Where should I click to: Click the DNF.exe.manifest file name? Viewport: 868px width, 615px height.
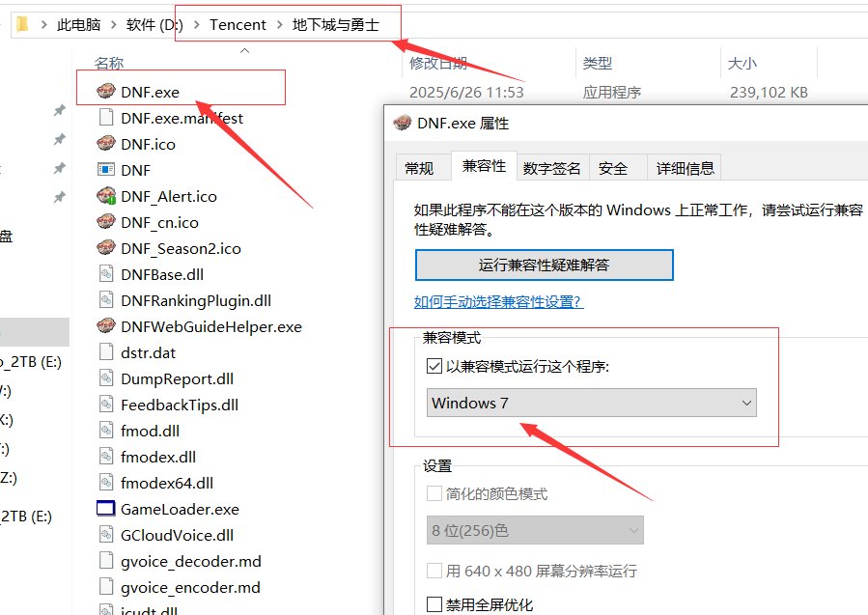tap(182, 118)
